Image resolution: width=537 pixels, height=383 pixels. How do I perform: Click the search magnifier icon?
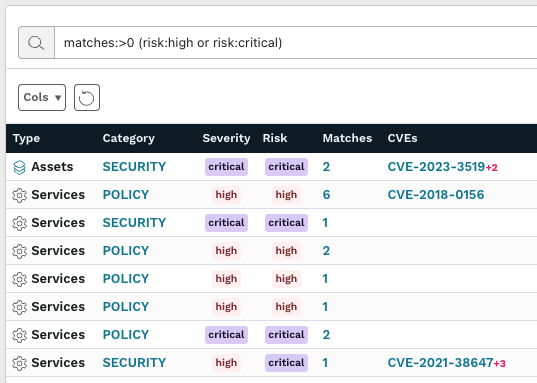pos(36,43)
